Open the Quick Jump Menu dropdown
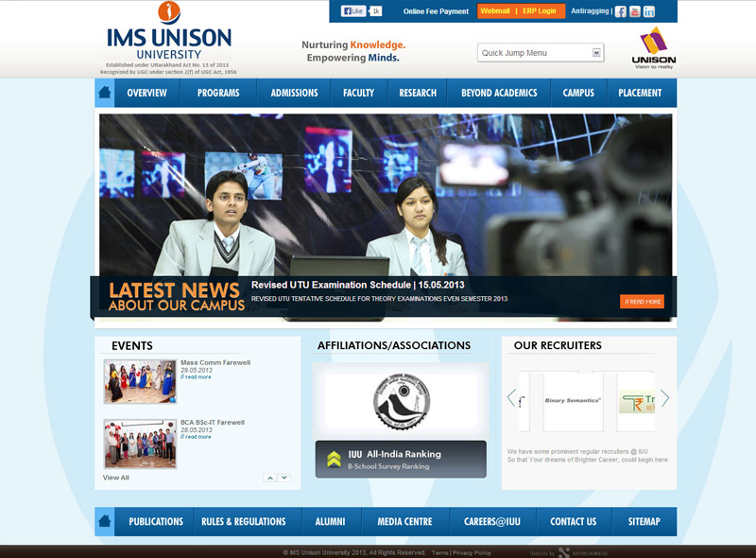756x558 pixels. click(541, 53)
